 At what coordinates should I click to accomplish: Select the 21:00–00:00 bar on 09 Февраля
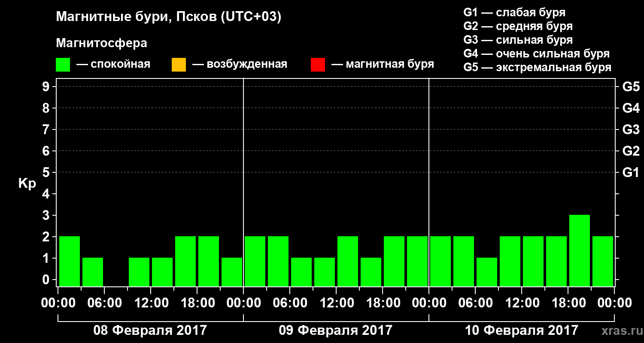[417, 261]
